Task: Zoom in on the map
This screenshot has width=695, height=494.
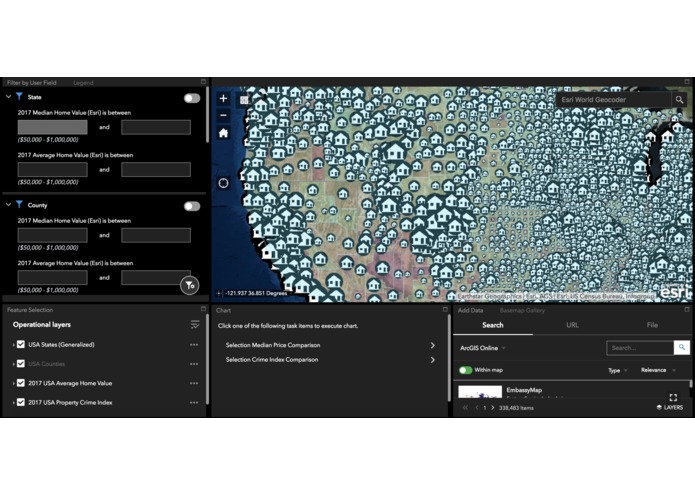Action: click(x=223, y=98)
